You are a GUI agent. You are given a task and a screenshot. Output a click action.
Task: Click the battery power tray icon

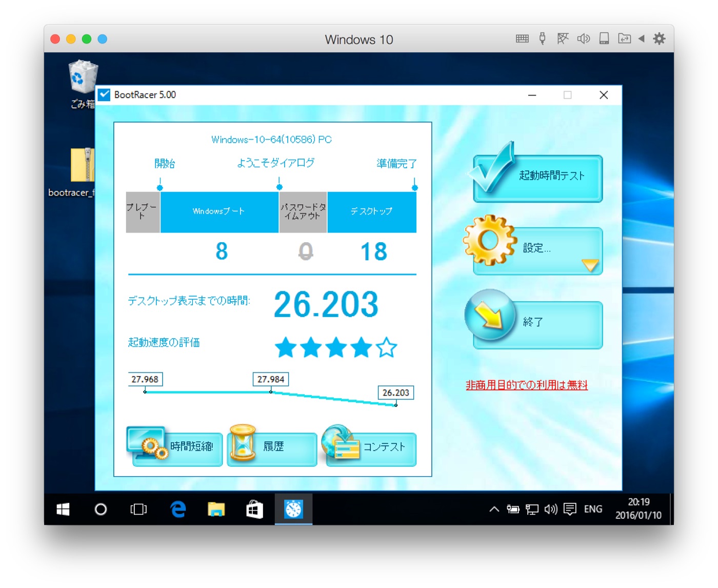(513, 509)
